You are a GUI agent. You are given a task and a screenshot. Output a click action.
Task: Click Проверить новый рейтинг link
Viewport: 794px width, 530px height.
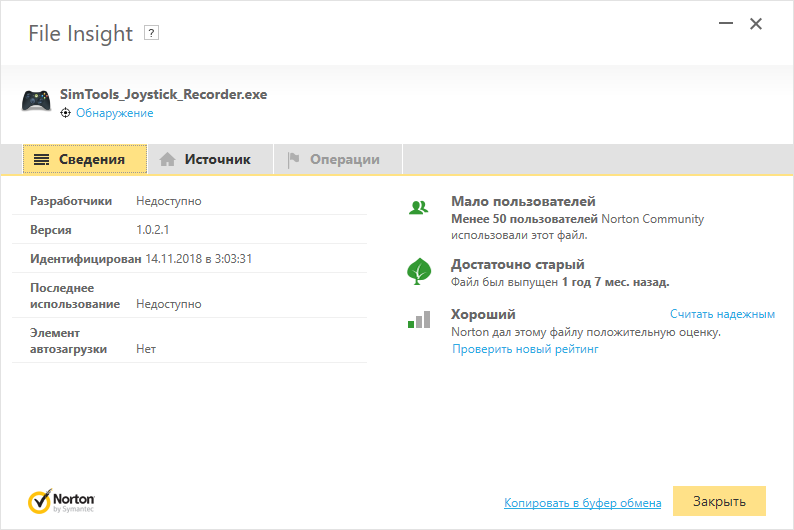coord(525,349)
